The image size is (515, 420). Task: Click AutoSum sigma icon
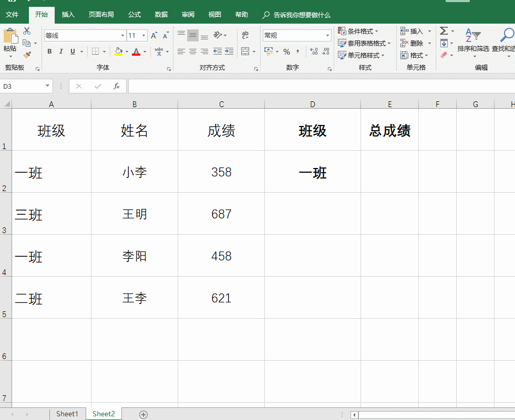444,31
